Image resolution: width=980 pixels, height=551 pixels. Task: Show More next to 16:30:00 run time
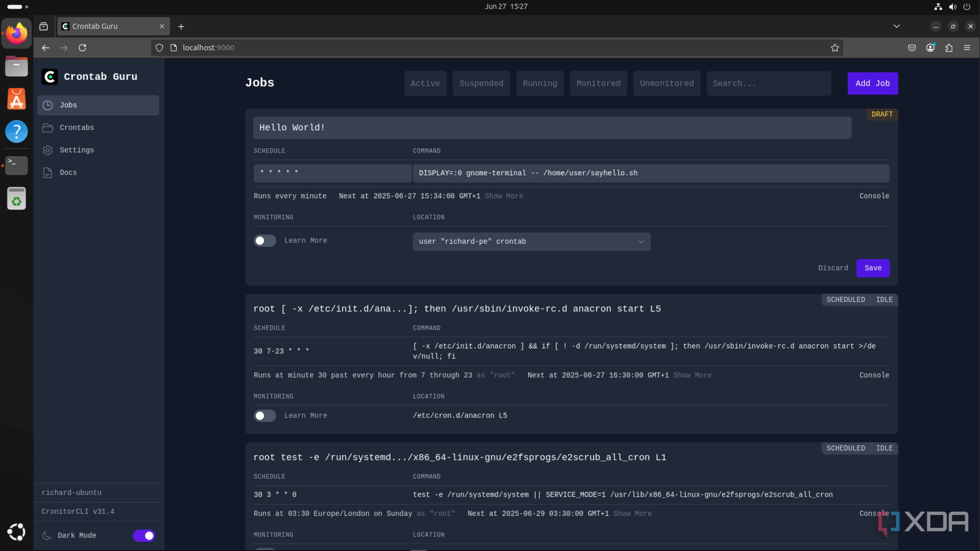(692, 375)
